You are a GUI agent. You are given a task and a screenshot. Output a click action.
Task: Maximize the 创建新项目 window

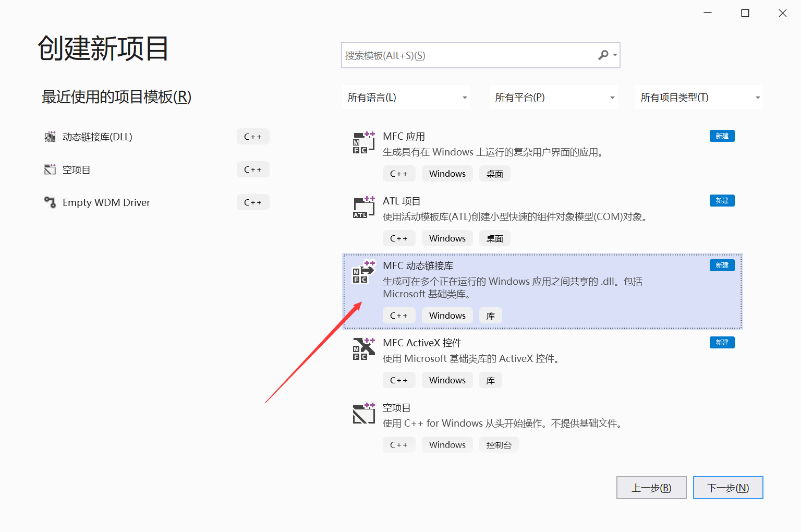click(x=745, y=13)
